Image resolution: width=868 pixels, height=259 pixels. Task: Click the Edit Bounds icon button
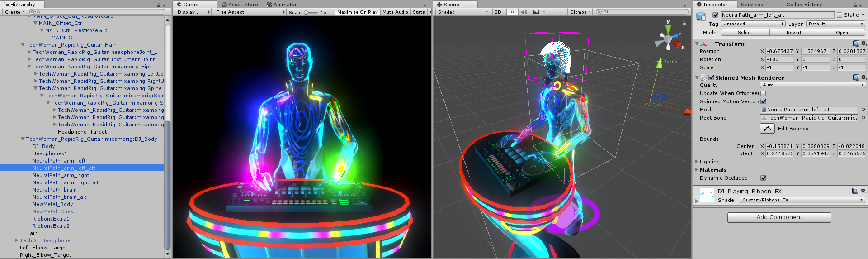click(x=767, y=129)
